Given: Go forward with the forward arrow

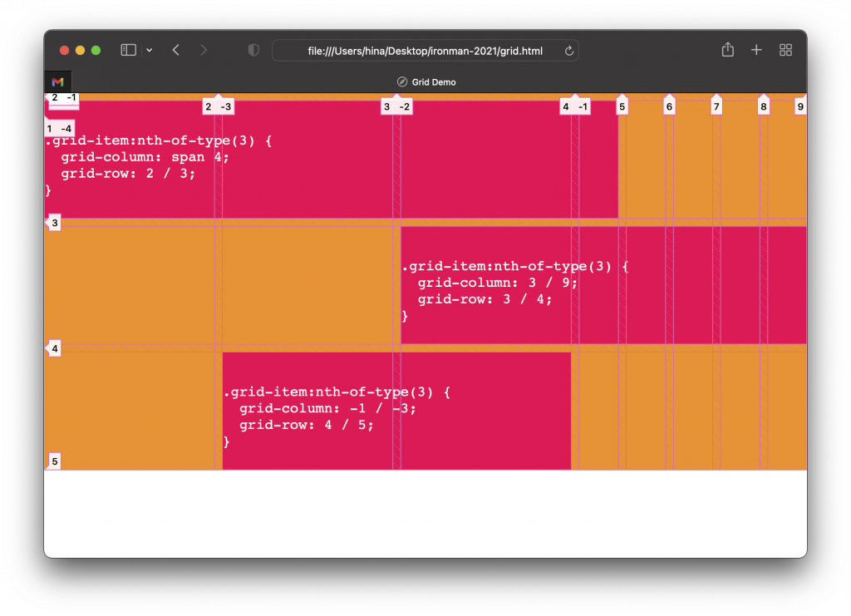Looking at the screenshot, I should point(204,50).
